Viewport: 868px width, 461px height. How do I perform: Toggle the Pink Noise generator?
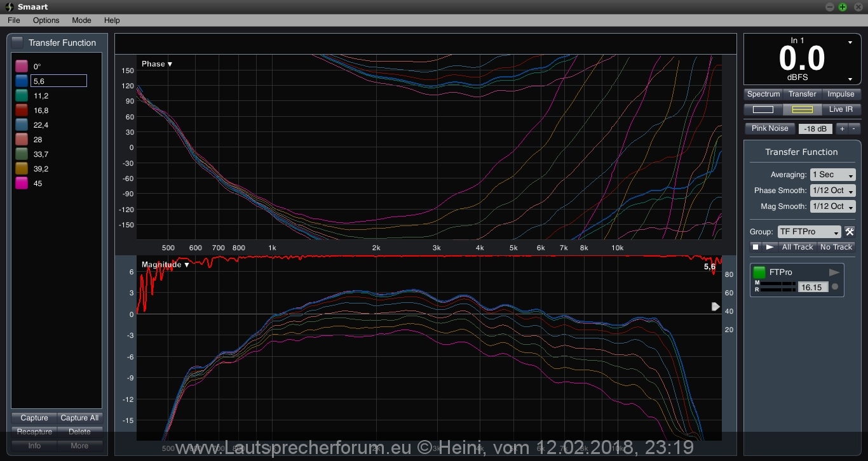pos(770,128)
